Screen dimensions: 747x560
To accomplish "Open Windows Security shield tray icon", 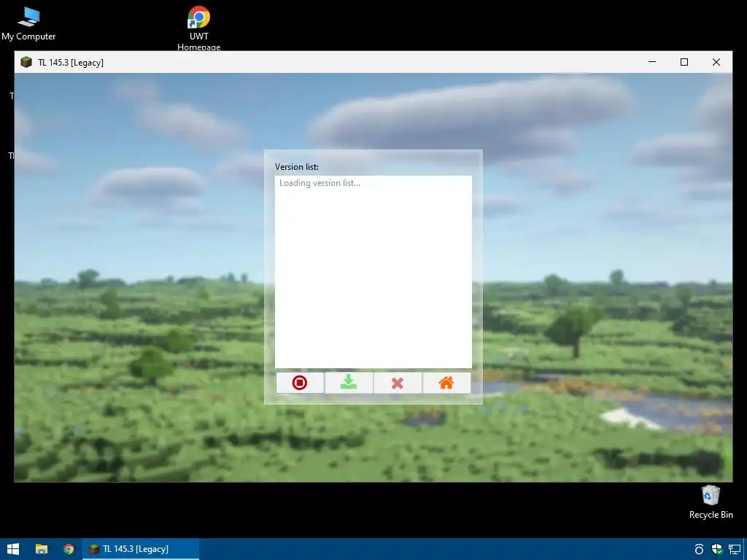I will pos(716,549).
